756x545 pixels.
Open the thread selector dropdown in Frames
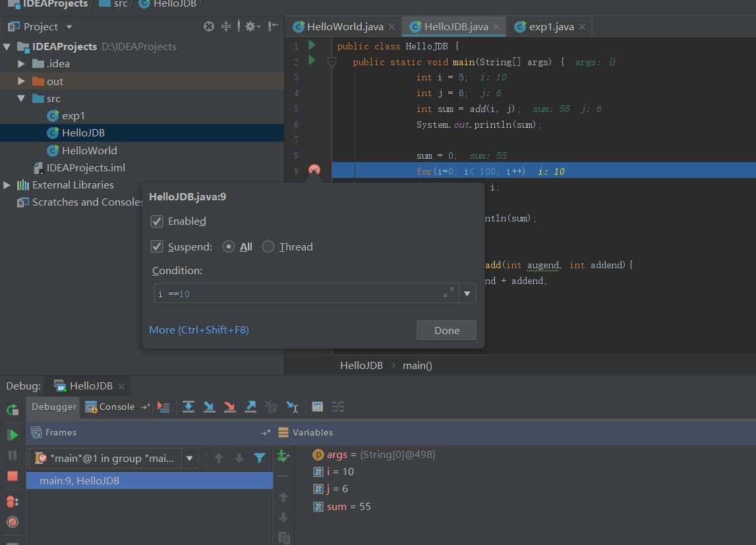pyautogui.click(x=189, y=458)
